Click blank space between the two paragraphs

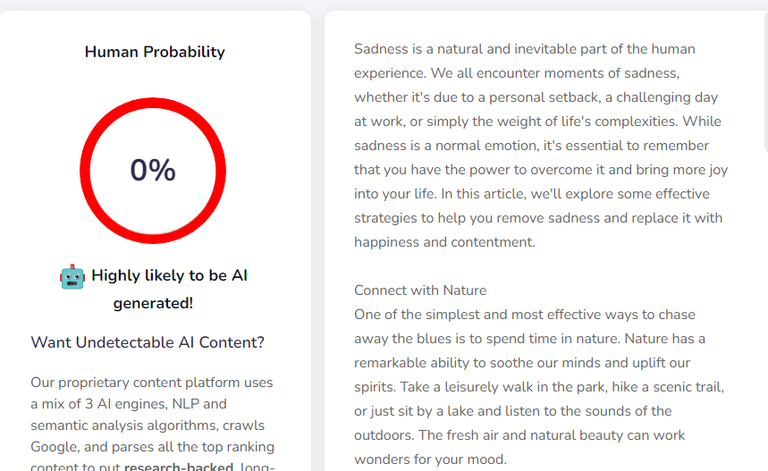tap(539, 267)
